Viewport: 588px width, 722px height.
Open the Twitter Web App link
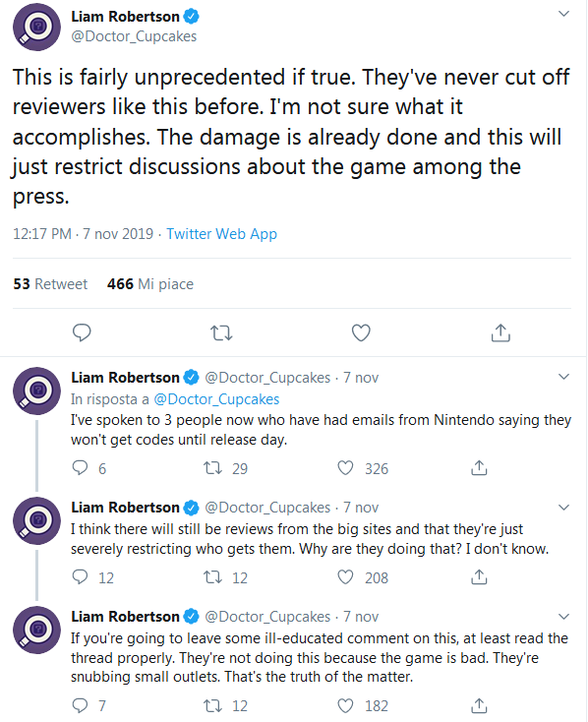click(221, 234)
